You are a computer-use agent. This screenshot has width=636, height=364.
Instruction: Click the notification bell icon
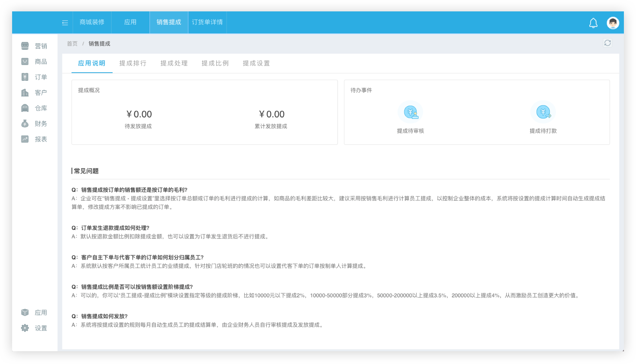593,23
